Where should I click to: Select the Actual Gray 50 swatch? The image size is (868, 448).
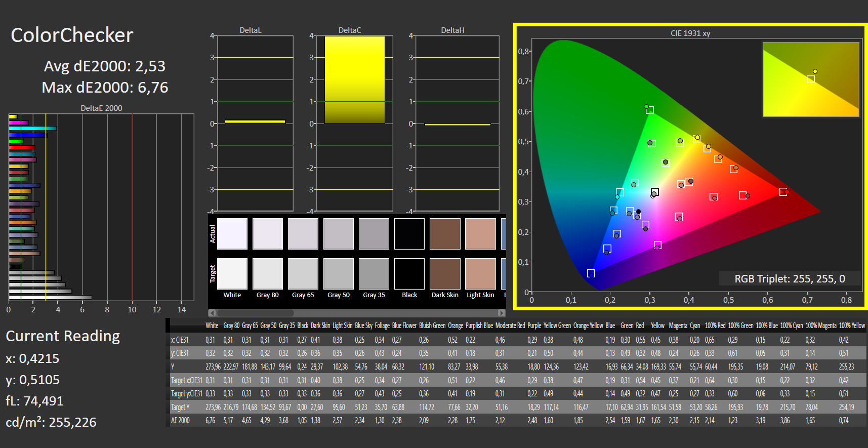339,234
